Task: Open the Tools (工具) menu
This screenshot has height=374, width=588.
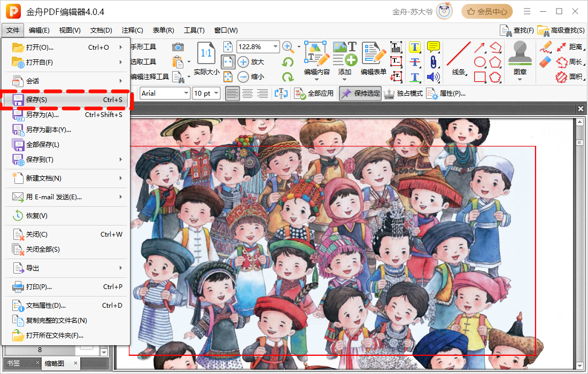Action: pos(194,30)
